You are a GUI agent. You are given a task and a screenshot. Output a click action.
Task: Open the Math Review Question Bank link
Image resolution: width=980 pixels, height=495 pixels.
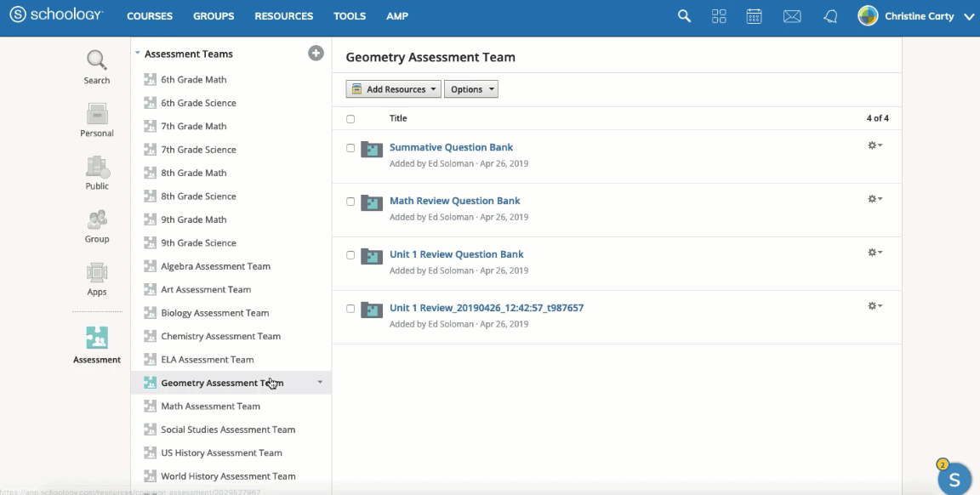click(454, 201)
